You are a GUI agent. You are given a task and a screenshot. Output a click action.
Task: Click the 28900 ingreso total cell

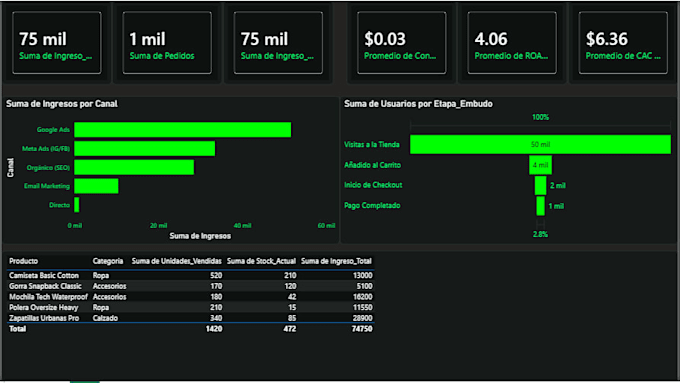tap(363, 318)
